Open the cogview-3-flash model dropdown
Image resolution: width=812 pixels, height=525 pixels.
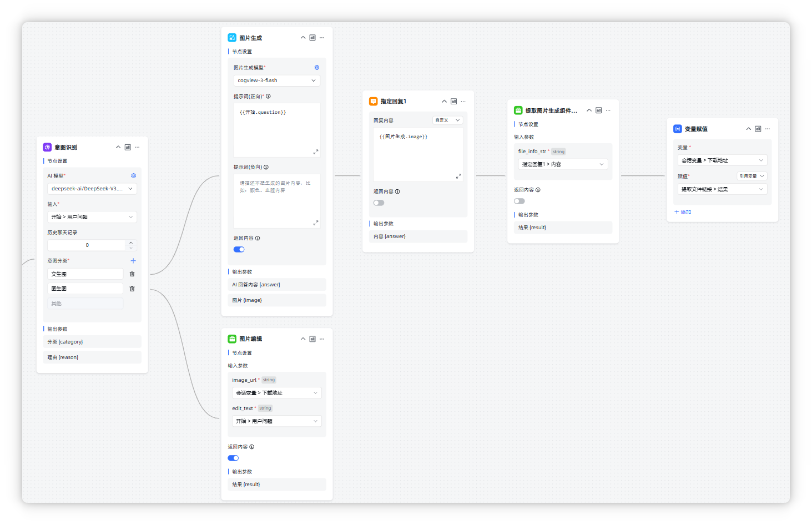[276, 81]
